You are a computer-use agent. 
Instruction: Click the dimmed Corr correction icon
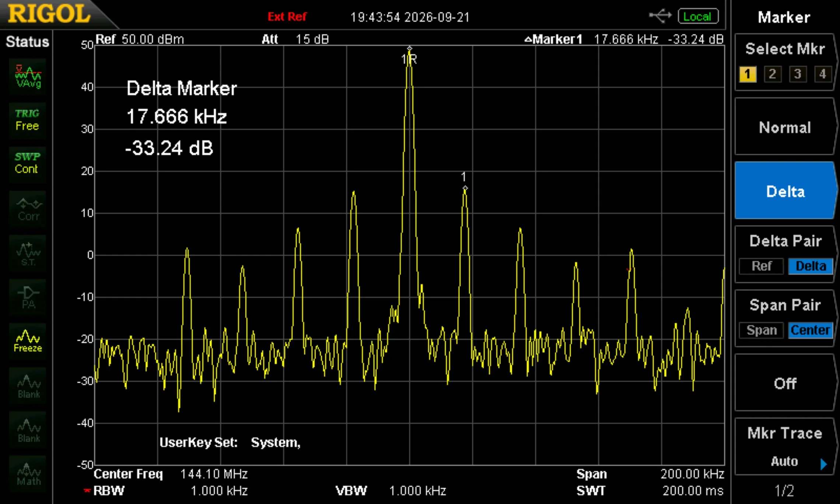coord(28,209)
